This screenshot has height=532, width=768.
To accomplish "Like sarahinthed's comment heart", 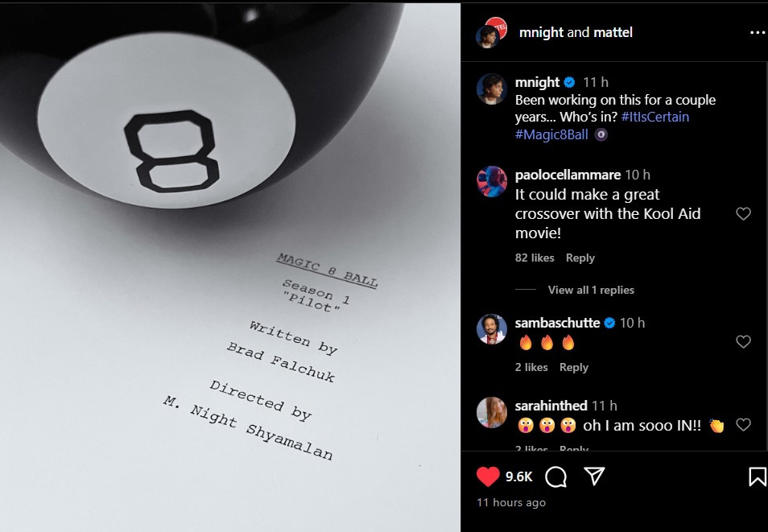I will pos(744,425).
